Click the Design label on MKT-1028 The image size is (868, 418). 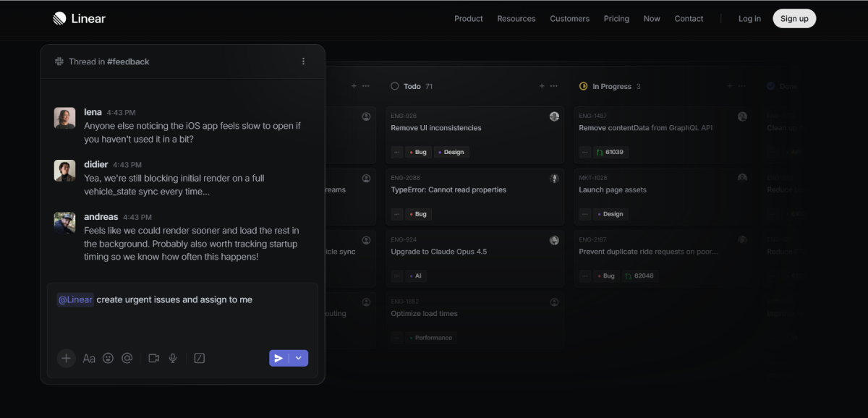click(x=610, y=214)
